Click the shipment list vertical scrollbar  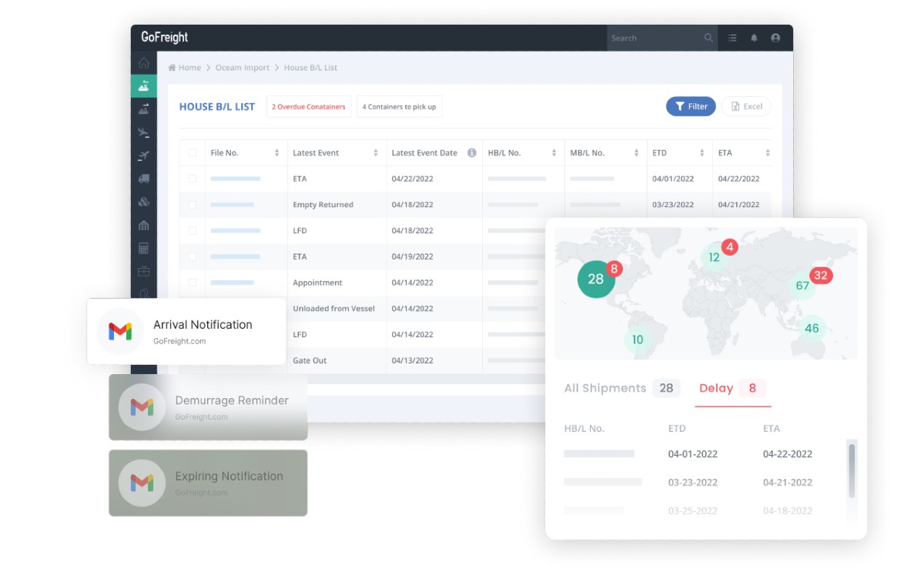852,470
